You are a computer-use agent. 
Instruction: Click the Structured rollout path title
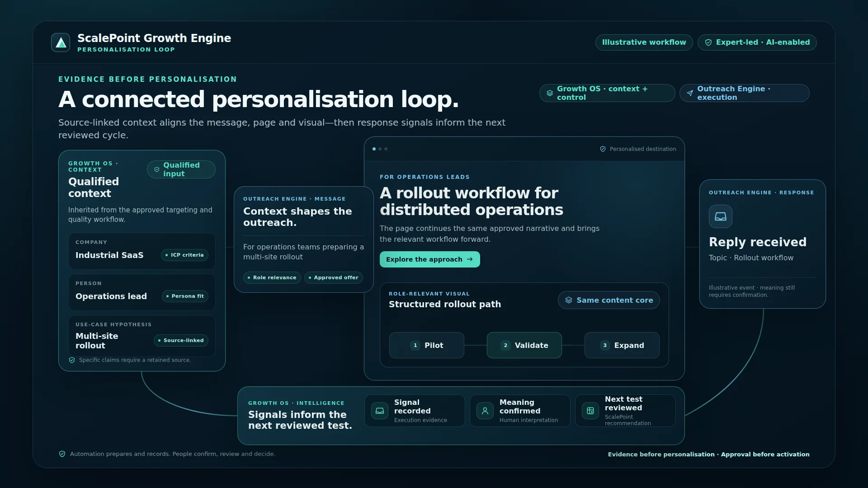pos(445,304)
